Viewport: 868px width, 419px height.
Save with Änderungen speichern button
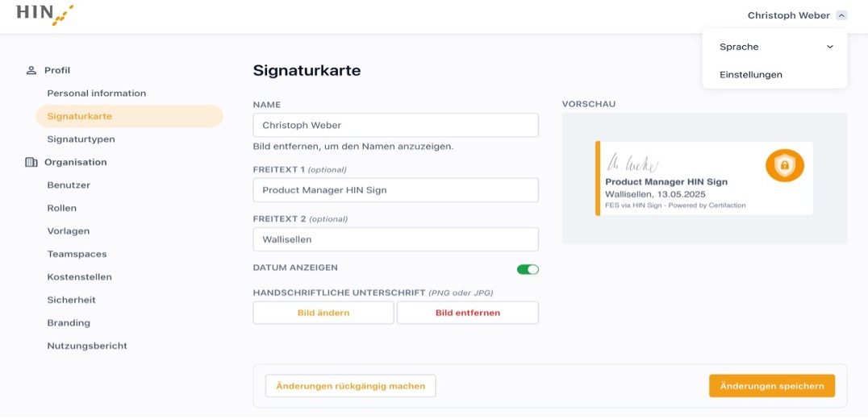coord(771,386)
